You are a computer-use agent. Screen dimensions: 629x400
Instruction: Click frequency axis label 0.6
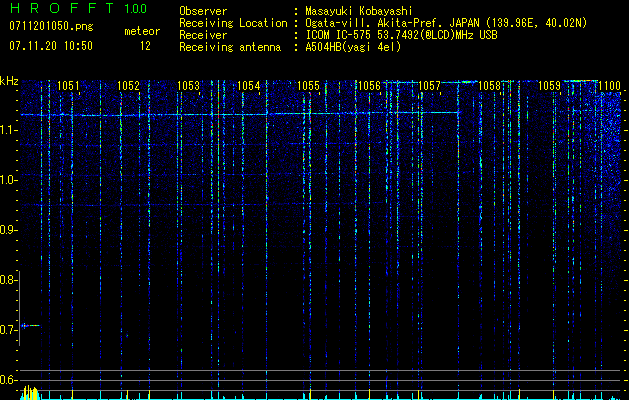tap(7, 380)
